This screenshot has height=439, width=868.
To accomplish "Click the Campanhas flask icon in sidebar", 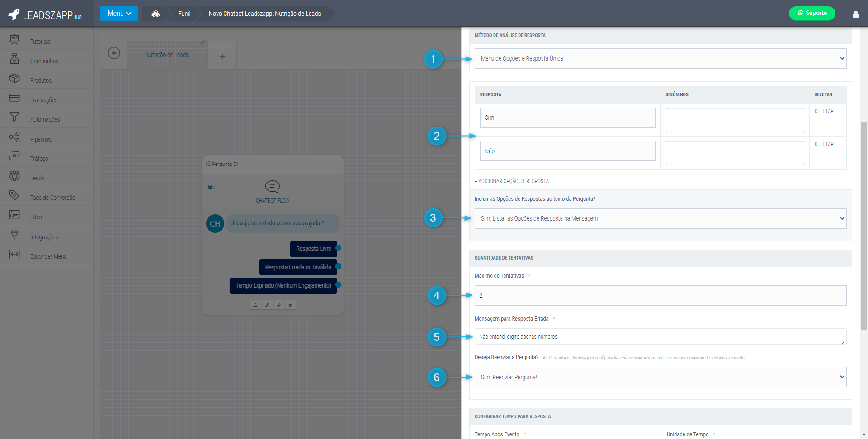I will 14,59.
